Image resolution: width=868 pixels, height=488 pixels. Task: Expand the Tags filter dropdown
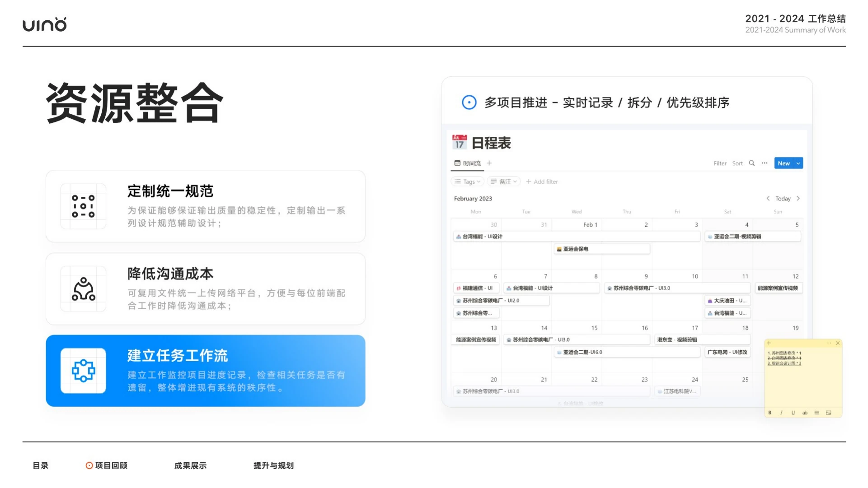(x=468, y=181)
